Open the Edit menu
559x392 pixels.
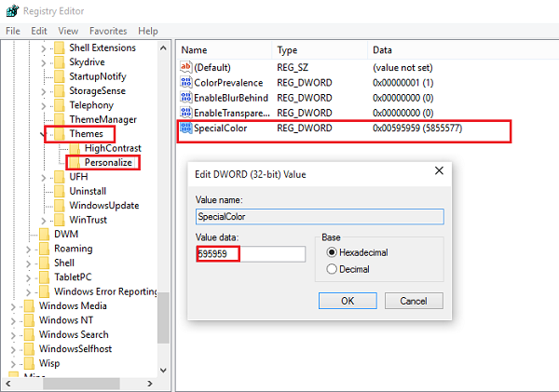[39, 31]
